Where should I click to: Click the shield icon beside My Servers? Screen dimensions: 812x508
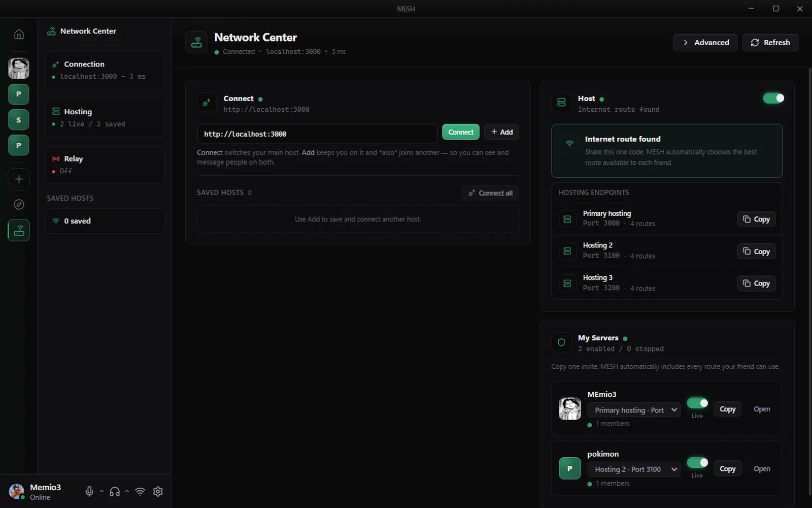click(x=561, y=342)
